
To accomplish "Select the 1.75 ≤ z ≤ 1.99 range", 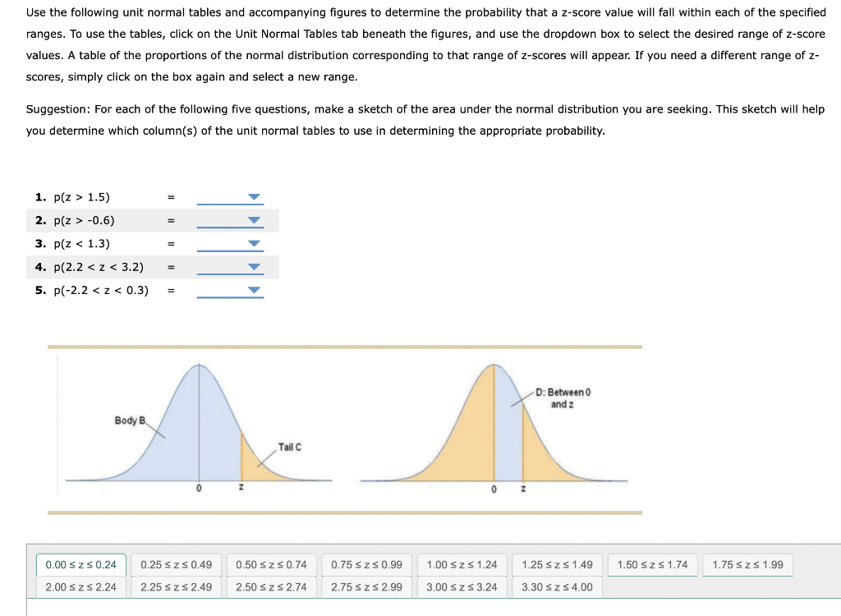I will tap(747, 564).
